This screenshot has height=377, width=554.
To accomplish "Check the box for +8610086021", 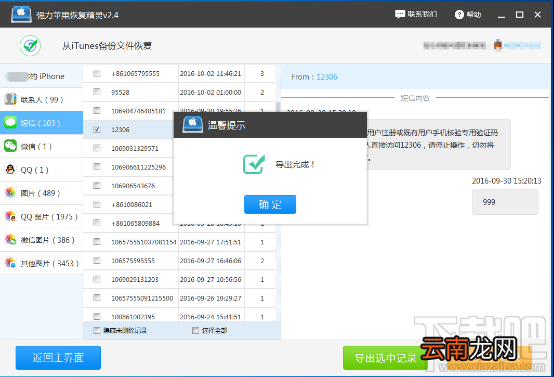I will 96,204.
